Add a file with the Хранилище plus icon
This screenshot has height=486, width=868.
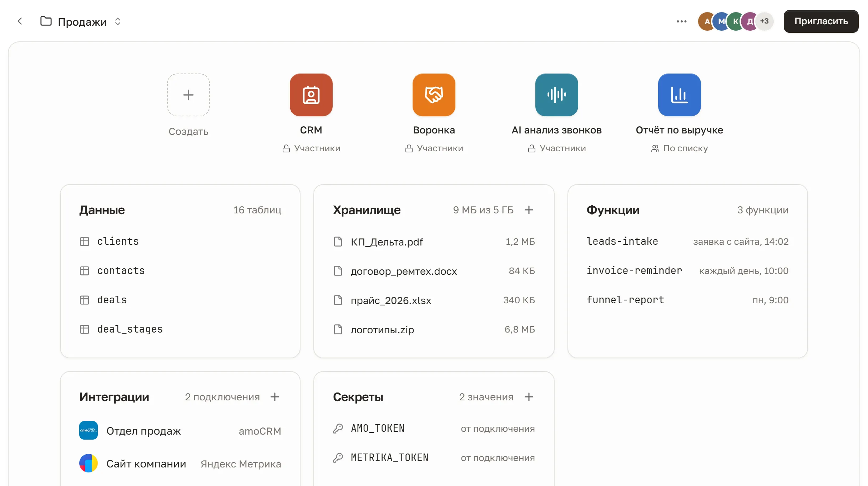pyautogui.click(x=529, y=210)
